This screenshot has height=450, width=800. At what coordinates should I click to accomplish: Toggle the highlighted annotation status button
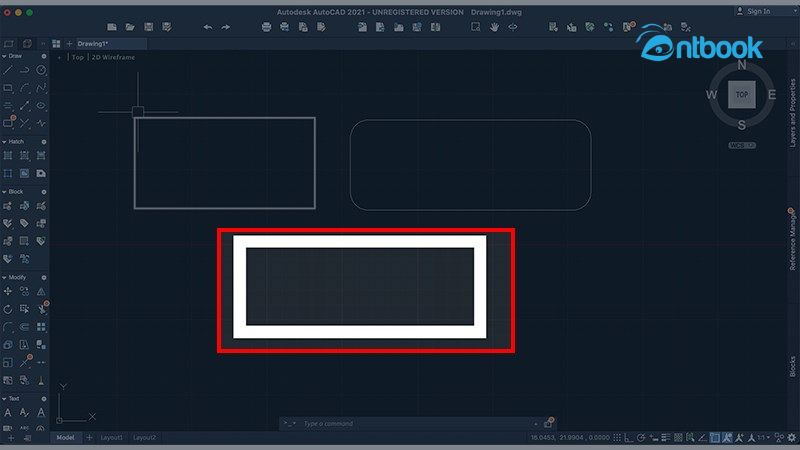tap(727, 438)
